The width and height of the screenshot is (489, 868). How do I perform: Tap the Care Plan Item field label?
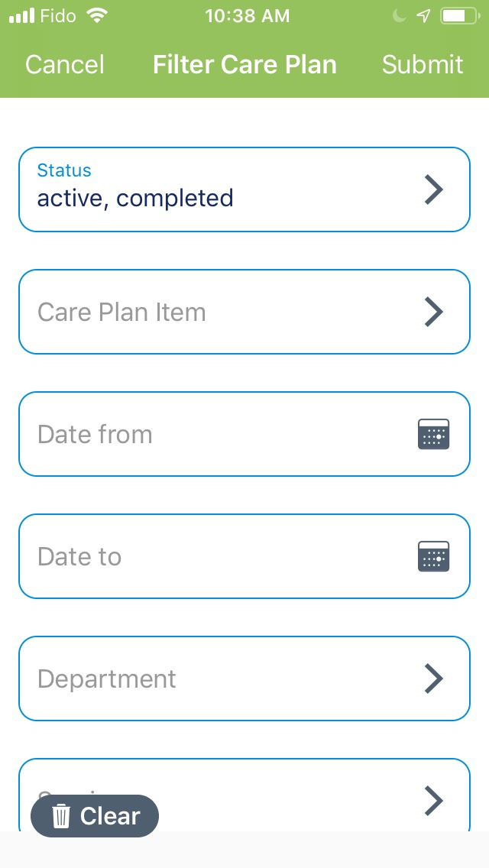coord(121,312)
